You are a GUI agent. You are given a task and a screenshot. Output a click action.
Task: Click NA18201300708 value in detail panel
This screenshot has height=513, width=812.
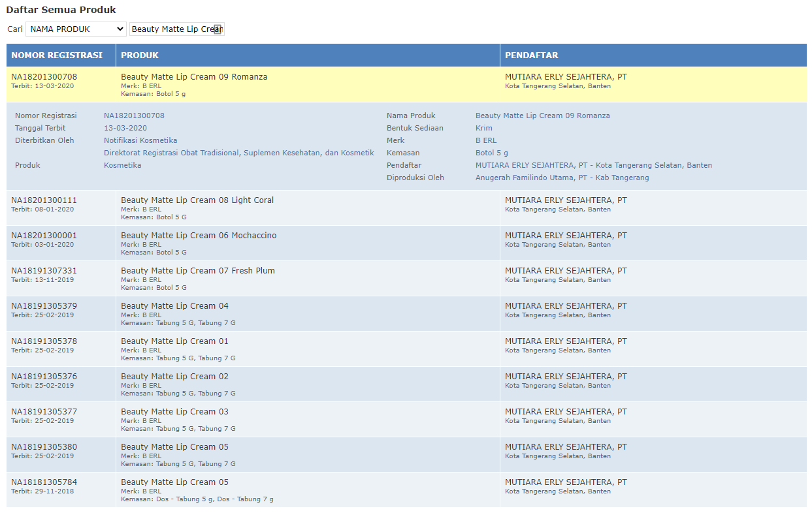point(134,116)
